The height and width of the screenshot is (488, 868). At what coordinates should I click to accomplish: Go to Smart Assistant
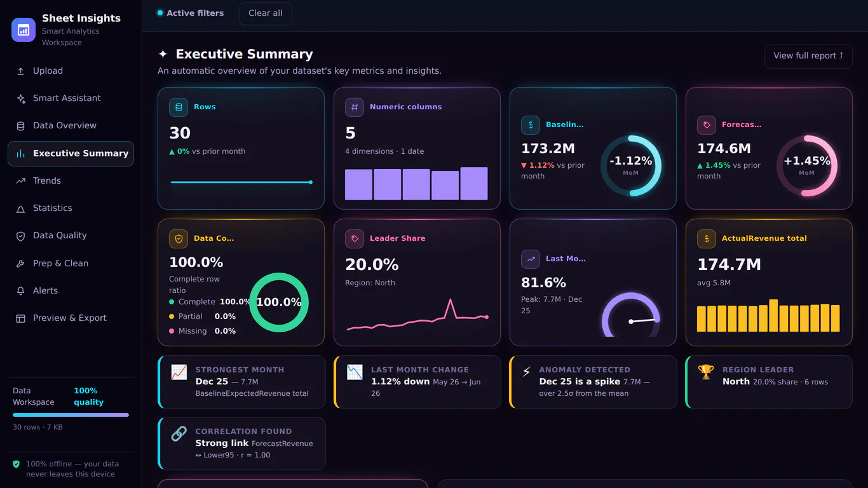71,98
